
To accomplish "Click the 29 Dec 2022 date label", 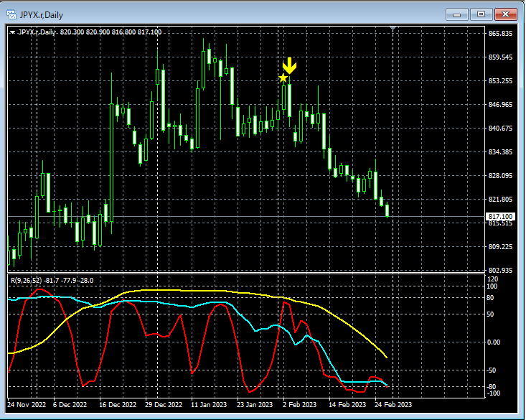I will tap(164, 404).
